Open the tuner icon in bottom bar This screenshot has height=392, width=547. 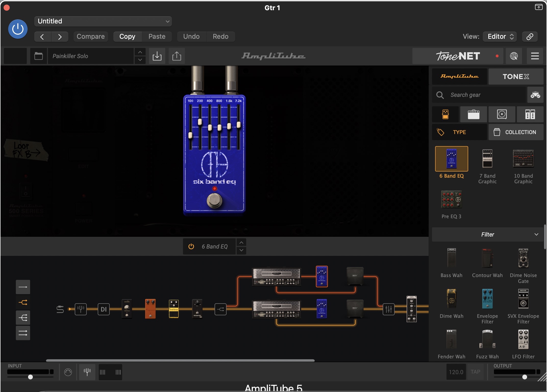click(x=87, y=372)
